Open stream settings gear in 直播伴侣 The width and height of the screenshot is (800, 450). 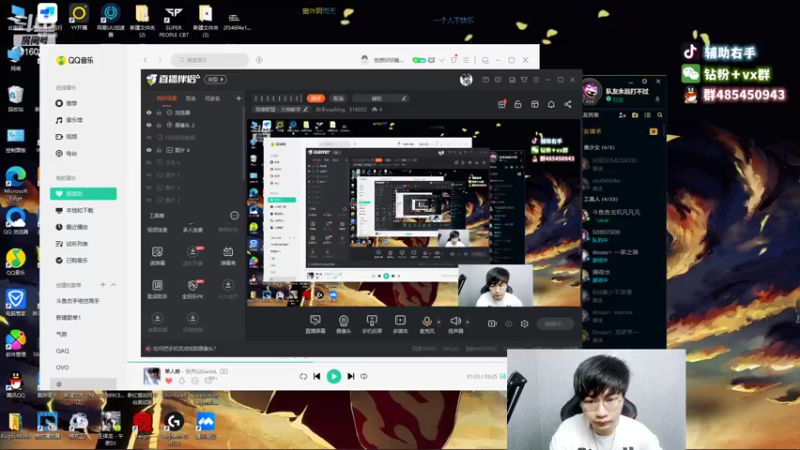(x=524, y=323)
